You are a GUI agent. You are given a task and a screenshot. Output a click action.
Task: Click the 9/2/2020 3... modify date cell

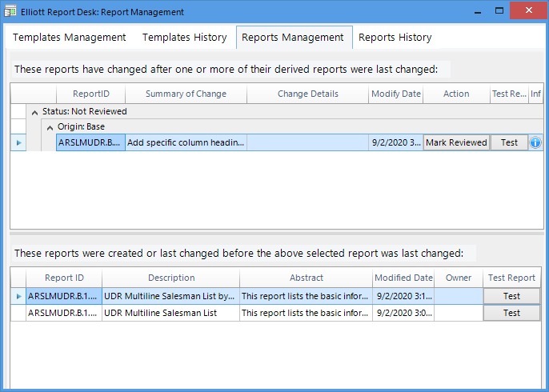point(396,142)
